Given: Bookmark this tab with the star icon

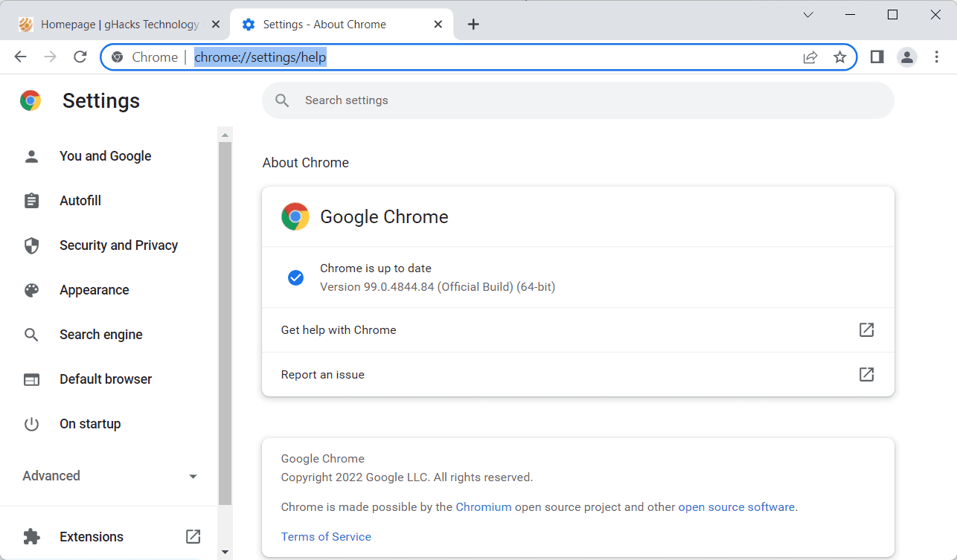Looking at the screenshot, I should [840, 57].
